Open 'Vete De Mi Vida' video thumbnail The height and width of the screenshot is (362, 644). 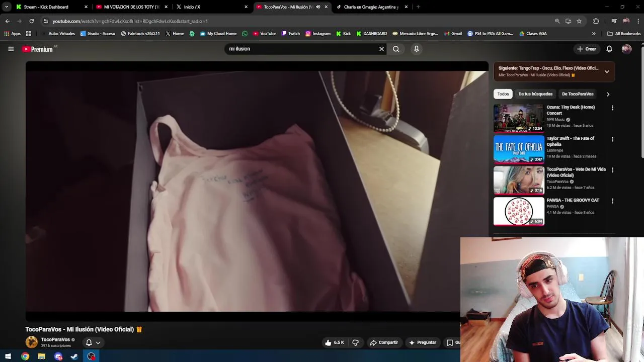[519, 180]
